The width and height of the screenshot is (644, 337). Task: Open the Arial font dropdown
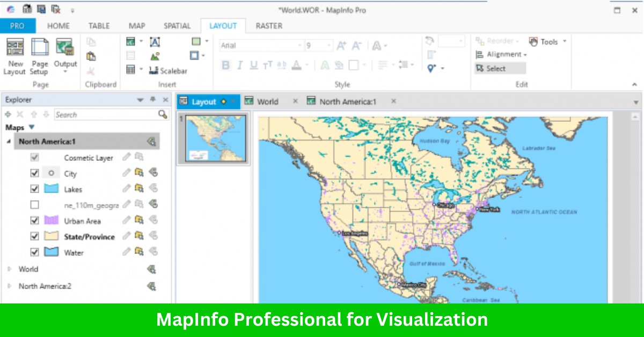(x=301, y=45)
